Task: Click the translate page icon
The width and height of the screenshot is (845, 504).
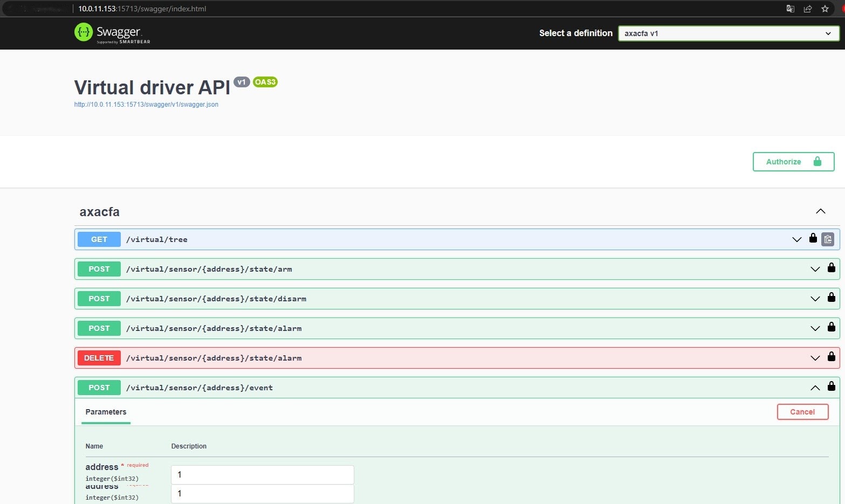Action: 790,9
